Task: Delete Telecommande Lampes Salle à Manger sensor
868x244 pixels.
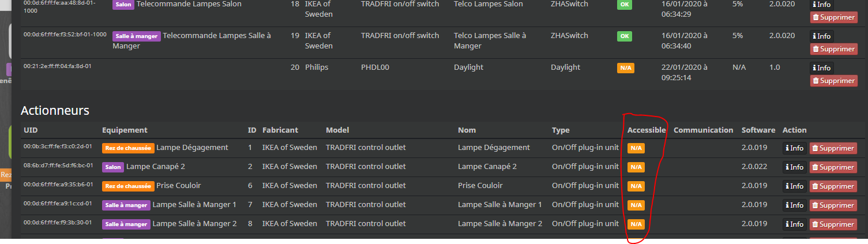Action: click(833, 49)
